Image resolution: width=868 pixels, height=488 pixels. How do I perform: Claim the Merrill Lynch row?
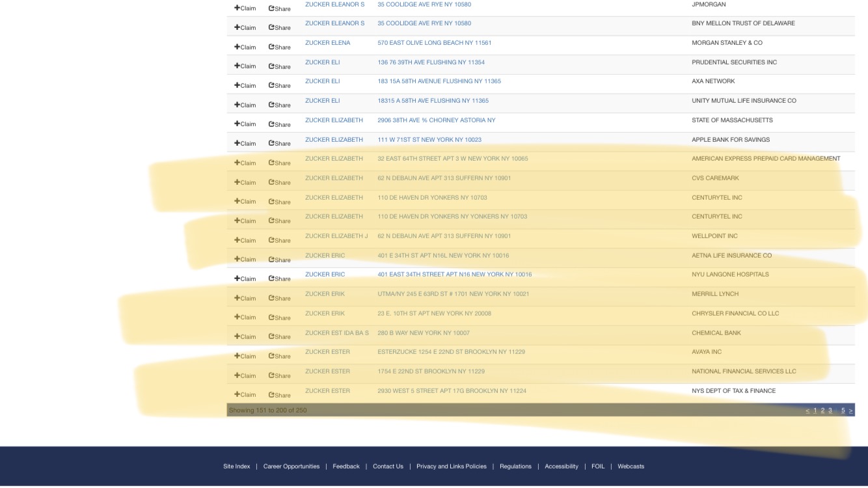245,298
